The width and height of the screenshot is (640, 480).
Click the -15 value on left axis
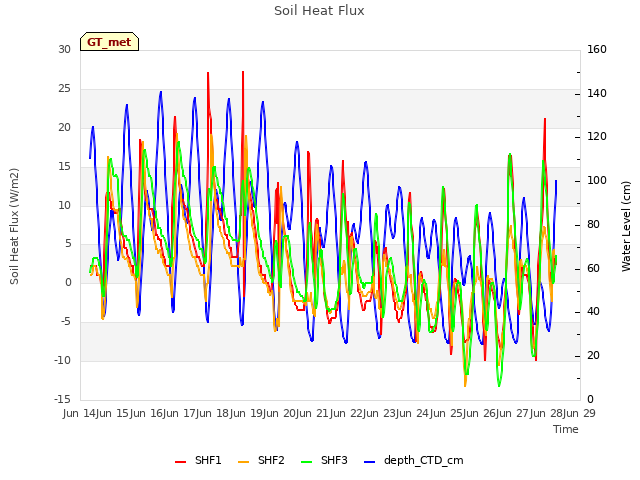pos(62,399)
